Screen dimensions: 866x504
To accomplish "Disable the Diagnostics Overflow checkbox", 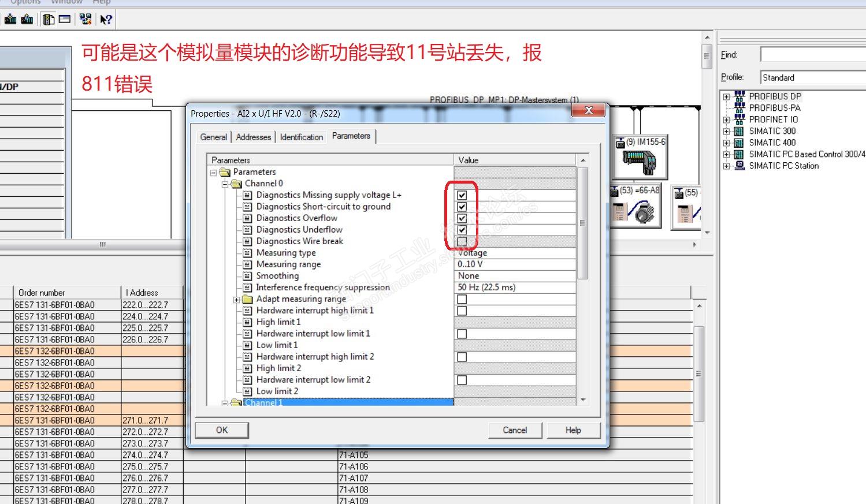I will coord(462,218).
